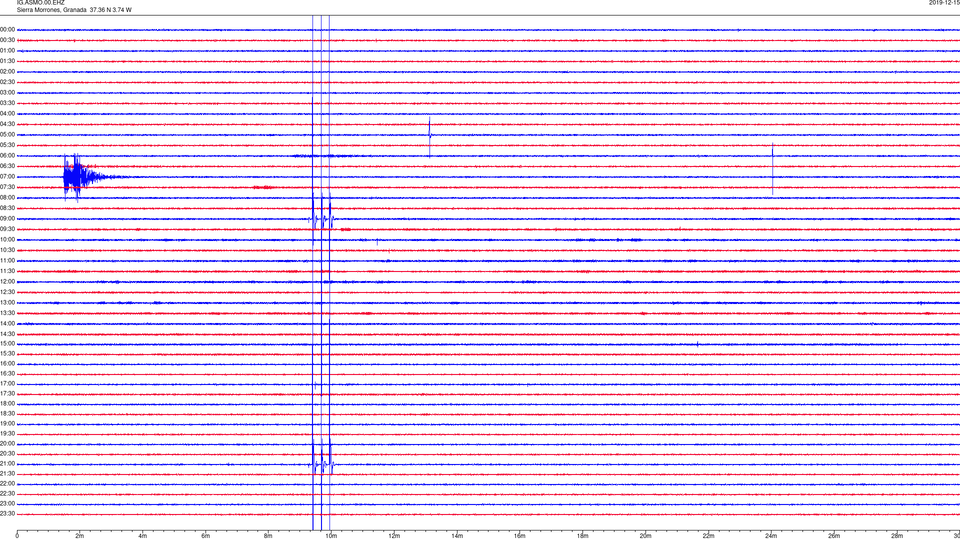Click the "12m" tick on the minute axis
This screenshot has height=540, width=960.
pos(394,536)
